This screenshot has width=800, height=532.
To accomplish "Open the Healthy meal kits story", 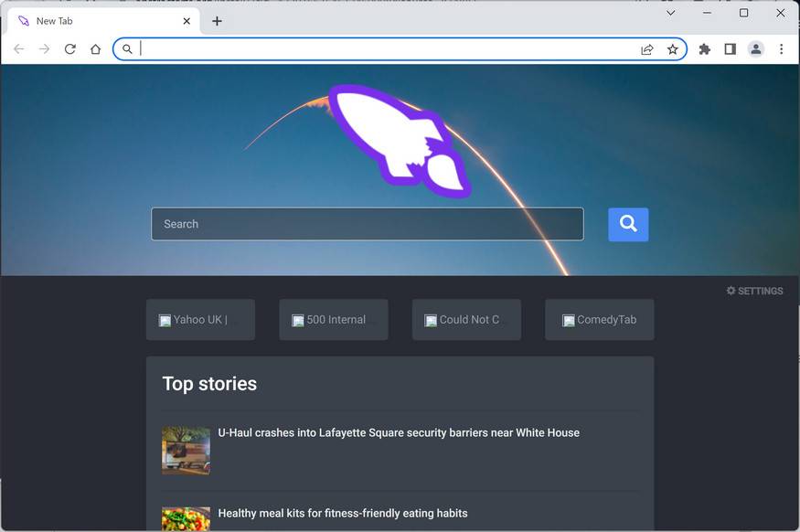I will click(343, 513).
